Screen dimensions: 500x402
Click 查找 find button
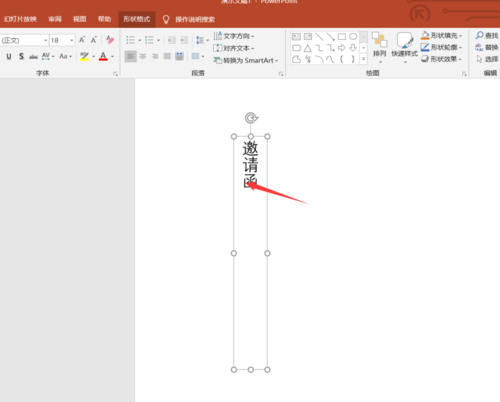[487, 35]
